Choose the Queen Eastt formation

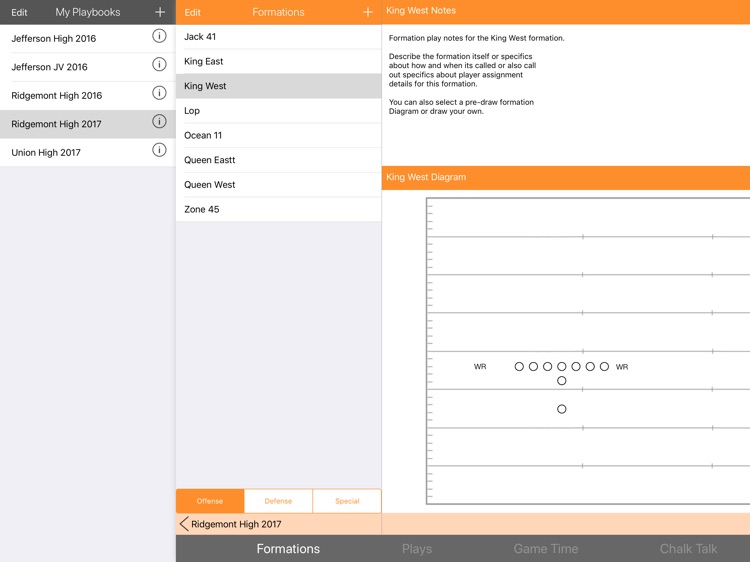coord(278,160)
